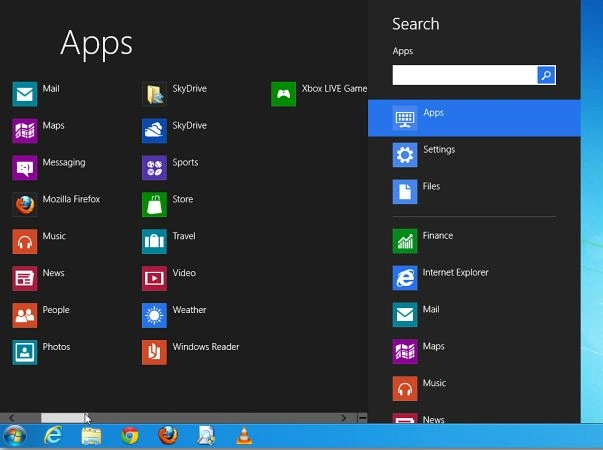The width and height of the screenshot is (603, 450).
Task: Open the blue SkyDrive cloud app icon
Action: coord(154,131)
